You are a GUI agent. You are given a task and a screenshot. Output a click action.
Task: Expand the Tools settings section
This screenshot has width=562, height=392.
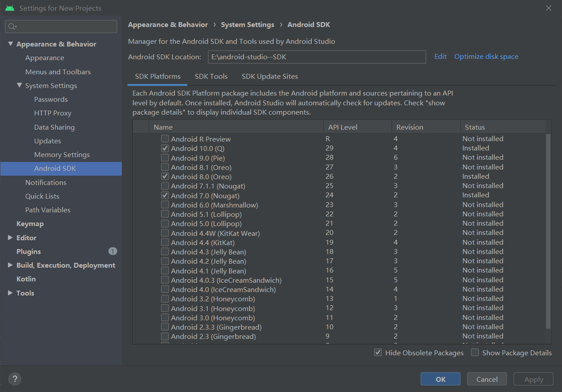[10, 293]
